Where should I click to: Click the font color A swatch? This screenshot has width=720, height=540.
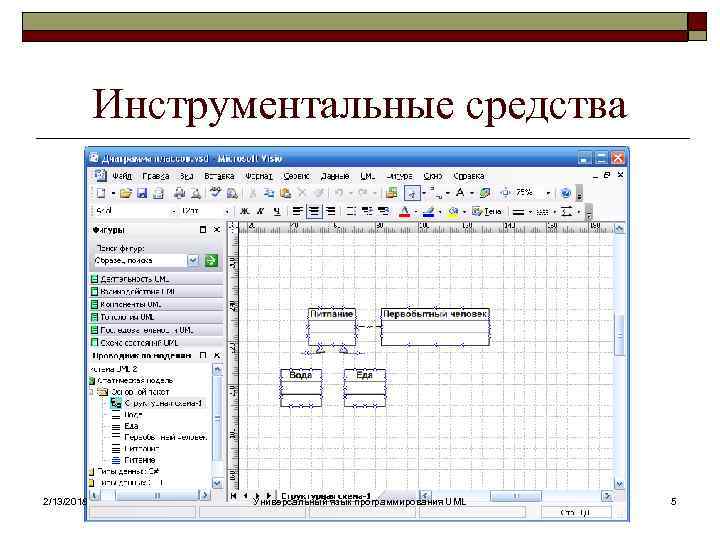[x=404, y=212]
